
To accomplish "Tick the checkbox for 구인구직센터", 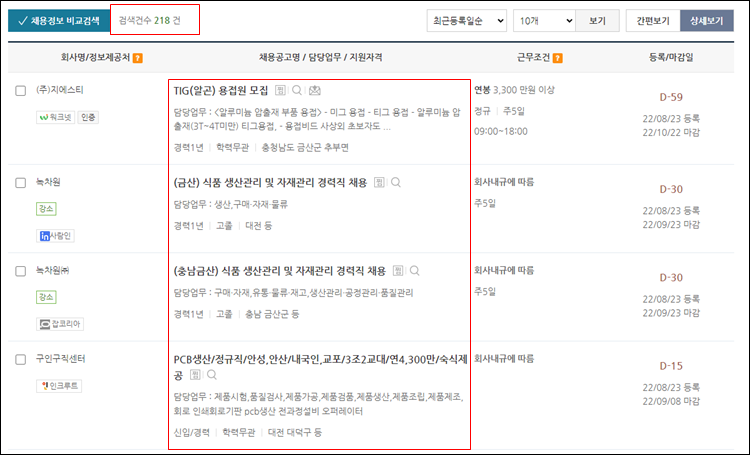I will (21, 359).
